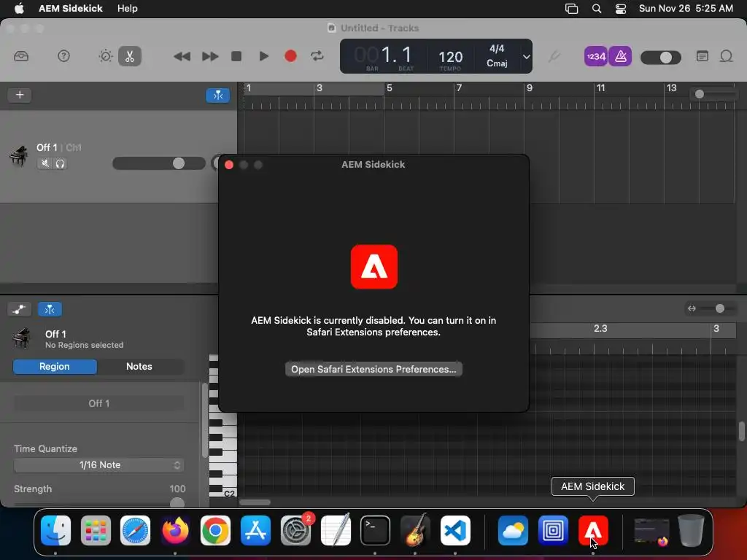
Task: Toggle the editor automation button
Action: point(19,309)
